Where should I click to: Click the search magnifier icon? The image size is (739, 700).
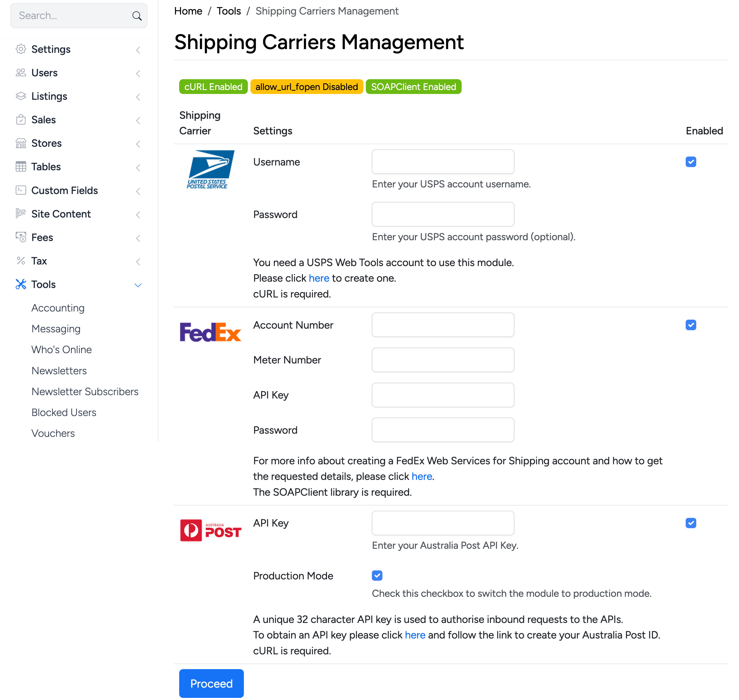pos(137,16)
